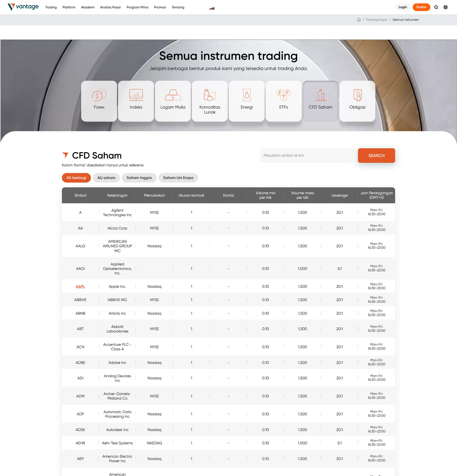Viewport: 457px width, 476px height.
Task: Click the ABBVIE symbol cell
Action: pyautogui.click(x=80, y=300)
